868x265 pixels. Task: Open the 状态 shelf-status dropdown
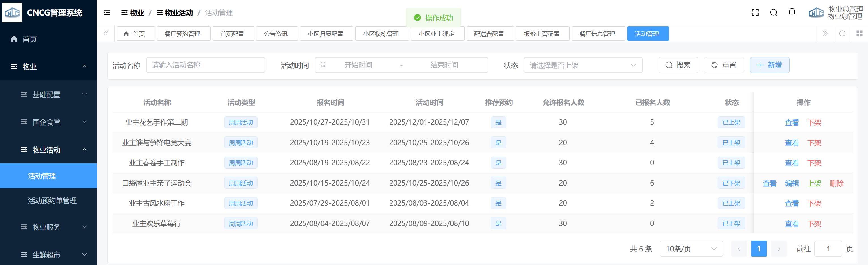point(583,65)
